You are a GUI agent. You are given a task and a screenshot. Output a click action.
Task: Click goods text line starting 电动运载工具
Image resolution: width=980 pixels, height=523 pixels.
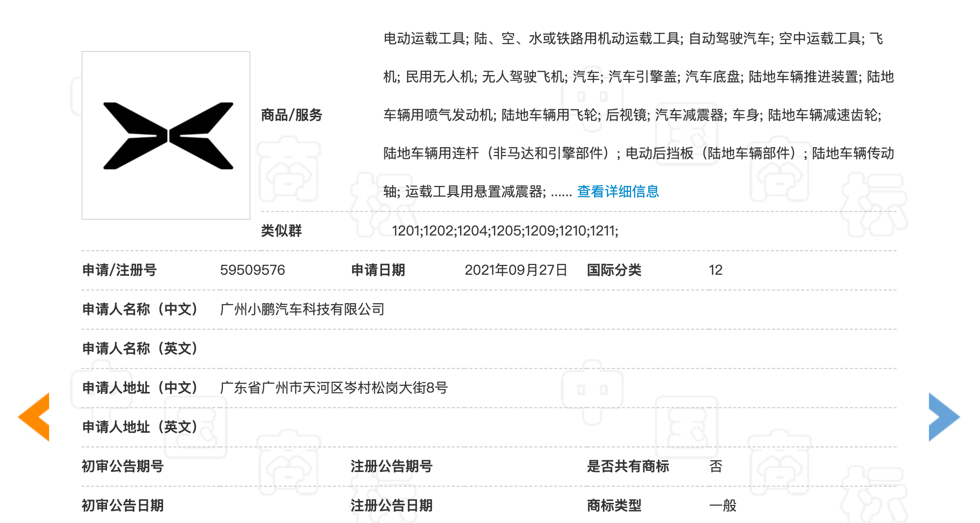click(633, 38)
